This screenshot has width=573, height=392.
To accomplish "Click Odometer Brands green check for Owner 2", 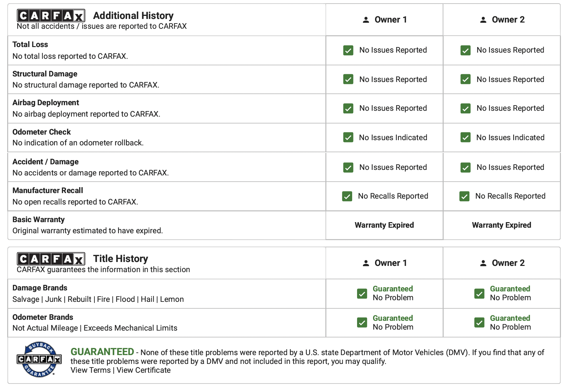I will tap(479, 323).
